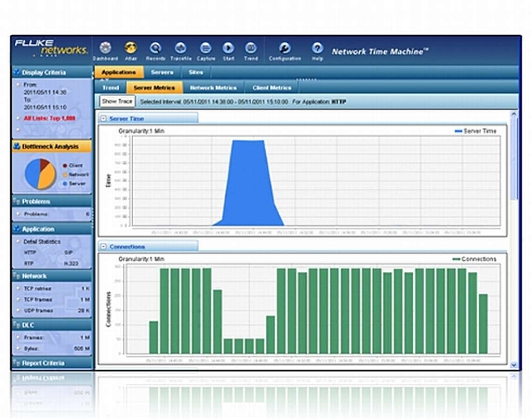This screenshot has width=532, height=419.
Task: Click the Server legend color dot
Action: click(65, 183)
